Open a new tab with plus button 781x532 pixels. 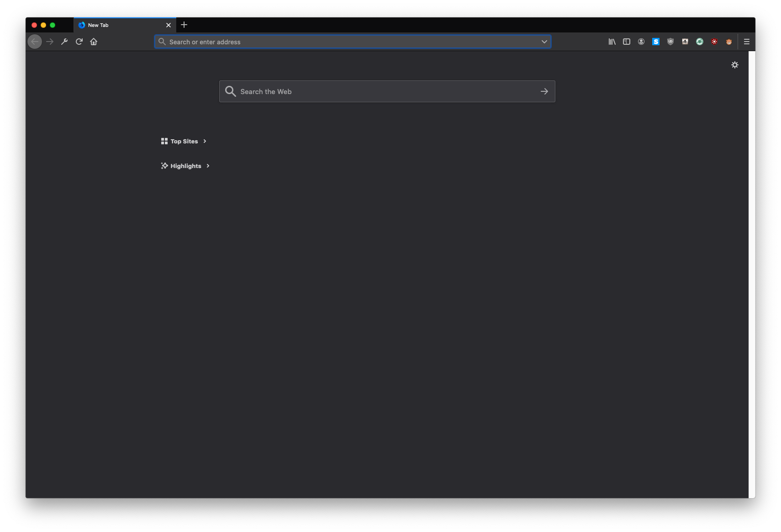pos(184,25)
